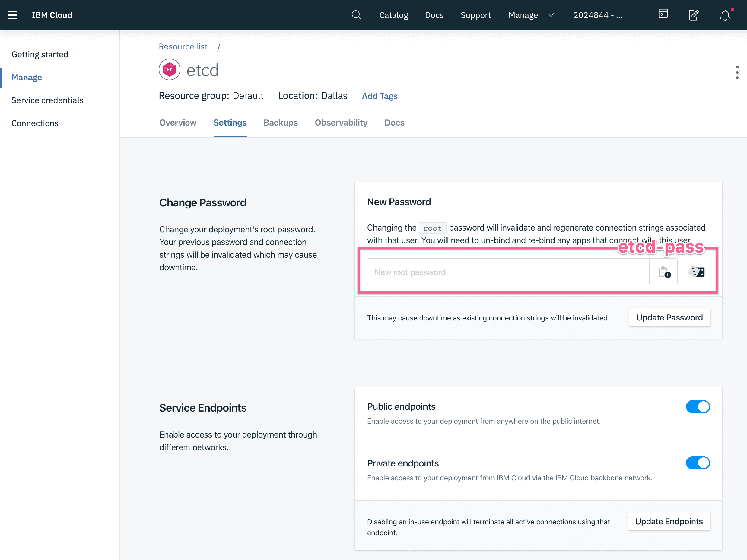Viewport: 747px width, 560px height.
Task: Disable the Public endpoints toggle
Action: pyautogui.click(x=698, y=406)
